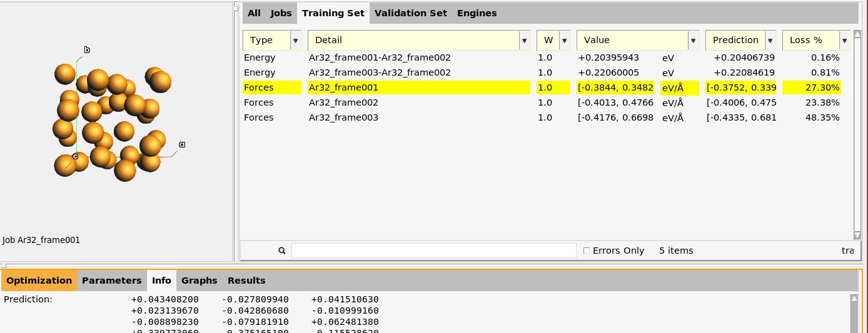The width and height of the screenshot is (868, 333).
Task: Open the Type column dropdown arrow
Action: tap(295, 41)
